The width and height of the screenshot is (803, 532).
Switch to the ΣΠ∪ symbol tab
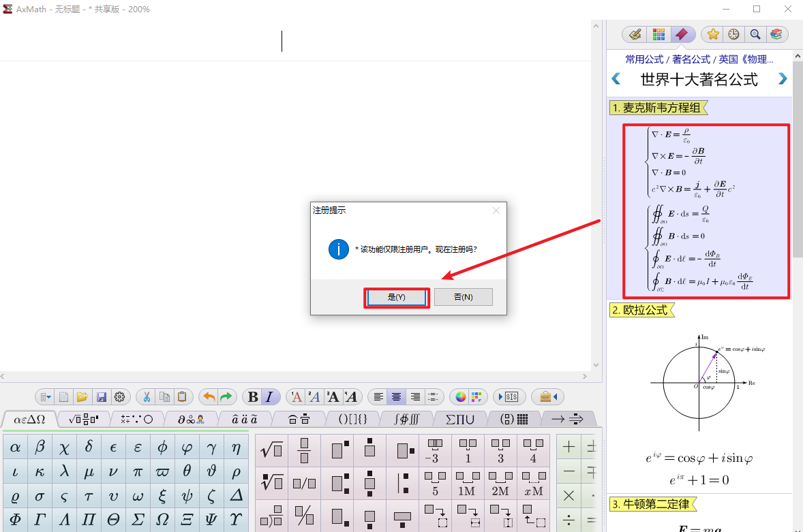click(460, 418)
